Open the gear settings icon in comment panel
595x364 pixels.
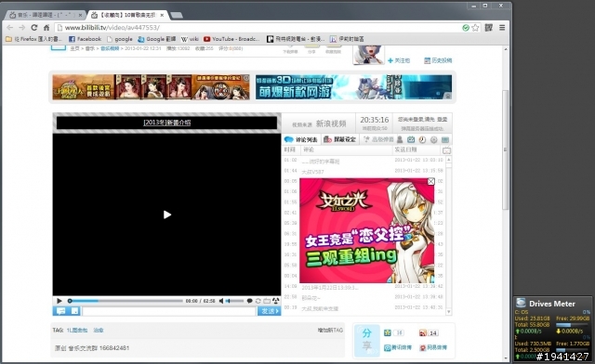pyautogui.click(x=434, y=139)
